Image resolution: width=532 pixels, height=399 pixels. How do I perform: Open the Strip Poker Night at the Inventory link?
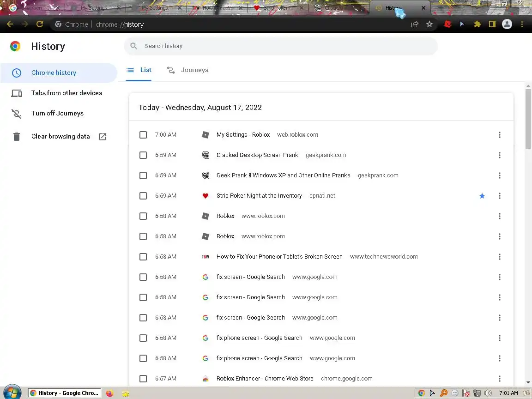pos(259,196)
